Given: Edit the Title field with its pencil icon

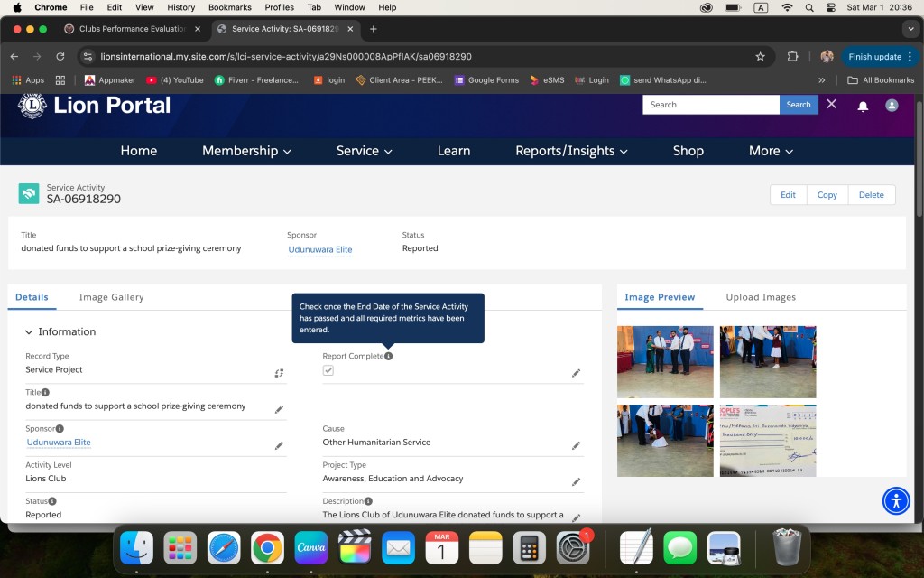Looking at the screenshot, I should (x=279, y=409).
